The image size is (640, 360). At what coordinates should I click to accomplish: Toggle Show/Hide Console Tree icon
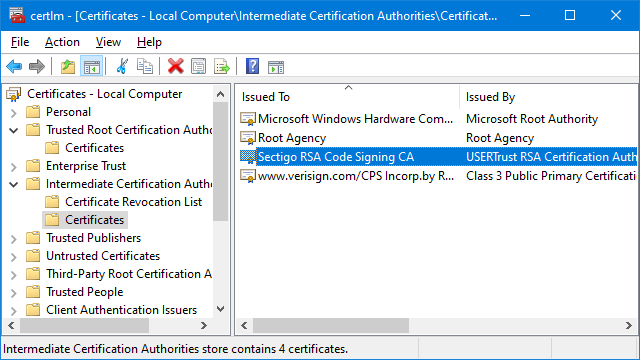coord(91,66)
